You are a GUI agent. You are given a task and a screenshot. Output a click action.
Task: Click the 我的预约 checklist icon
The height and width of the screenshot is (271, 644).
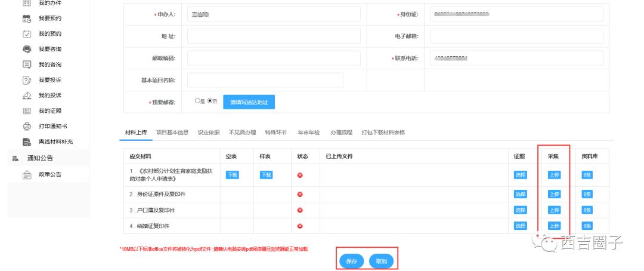(27, 33)
